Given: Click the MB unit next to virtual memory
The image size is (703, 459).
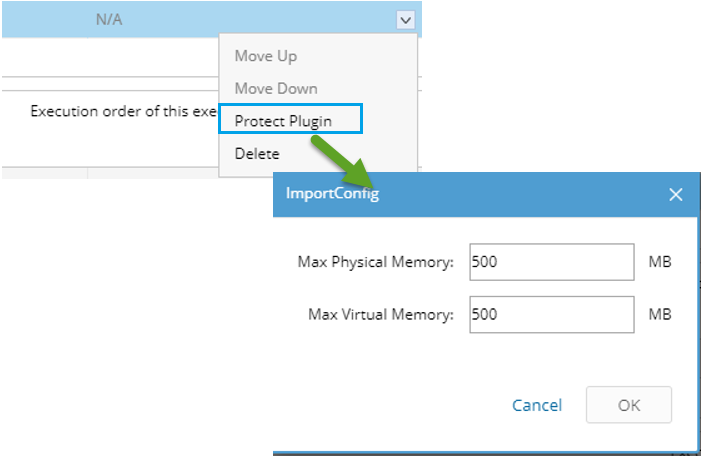Looking at the screenshot, I should tap(659, 314).
